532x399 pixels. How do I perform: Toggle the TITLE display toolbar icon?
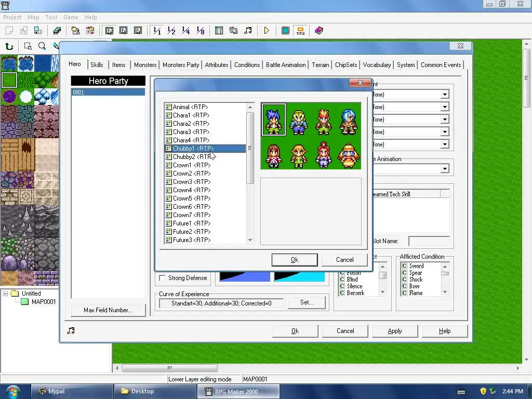point(300,31)
